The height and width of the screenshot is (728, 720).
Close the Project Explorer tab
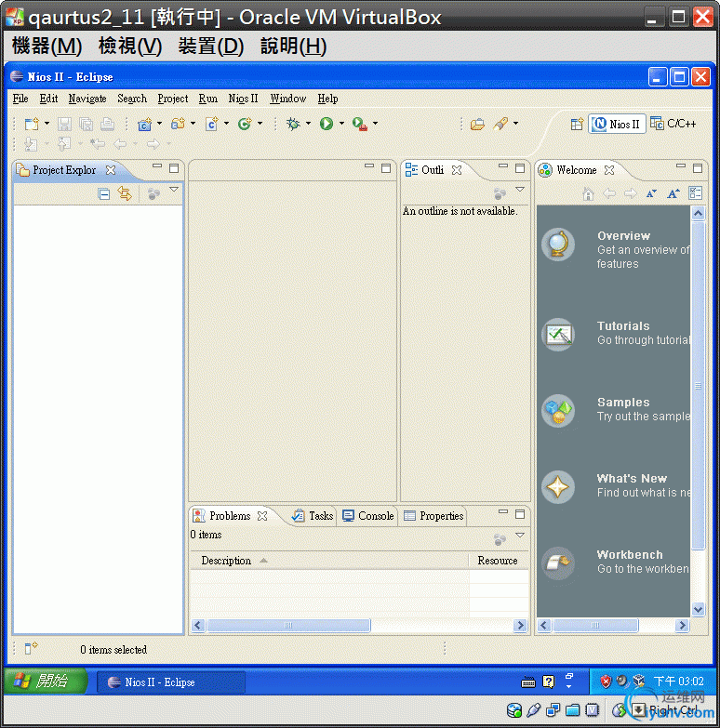111,170
